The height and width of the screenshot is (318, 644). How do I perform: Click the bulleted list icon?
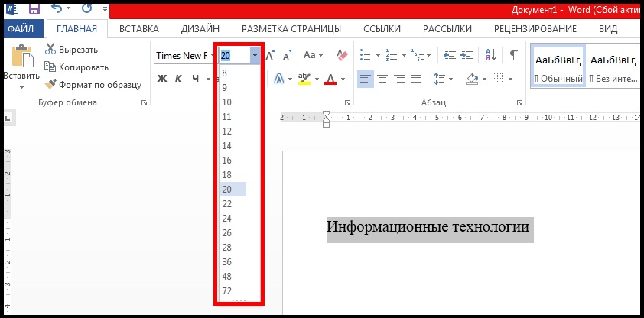(x=365, y=55)
